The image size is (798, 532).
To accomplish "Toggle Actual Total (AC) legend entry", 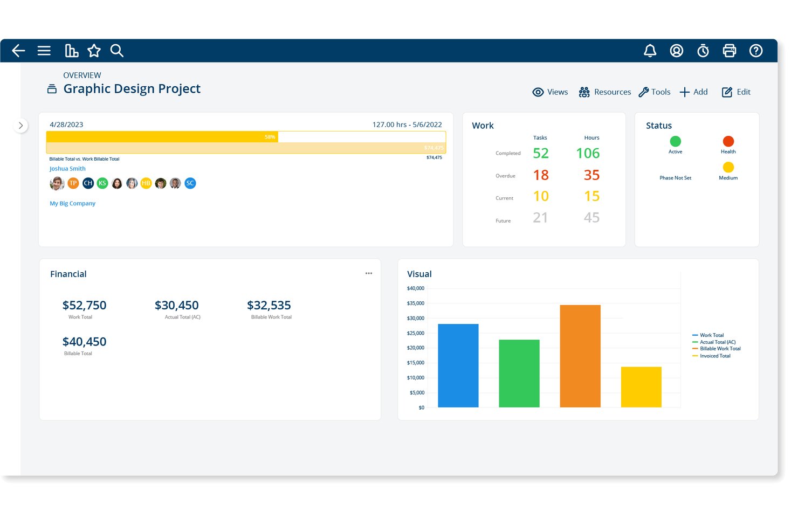I will click(714, 342).
